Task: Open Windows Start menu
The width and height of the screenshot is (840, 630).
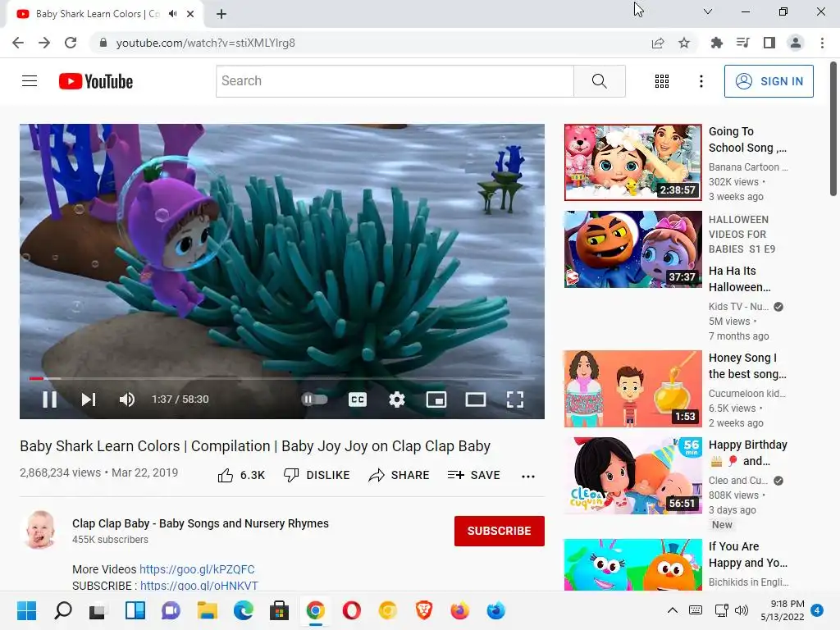Action: [x=26, y=610]
